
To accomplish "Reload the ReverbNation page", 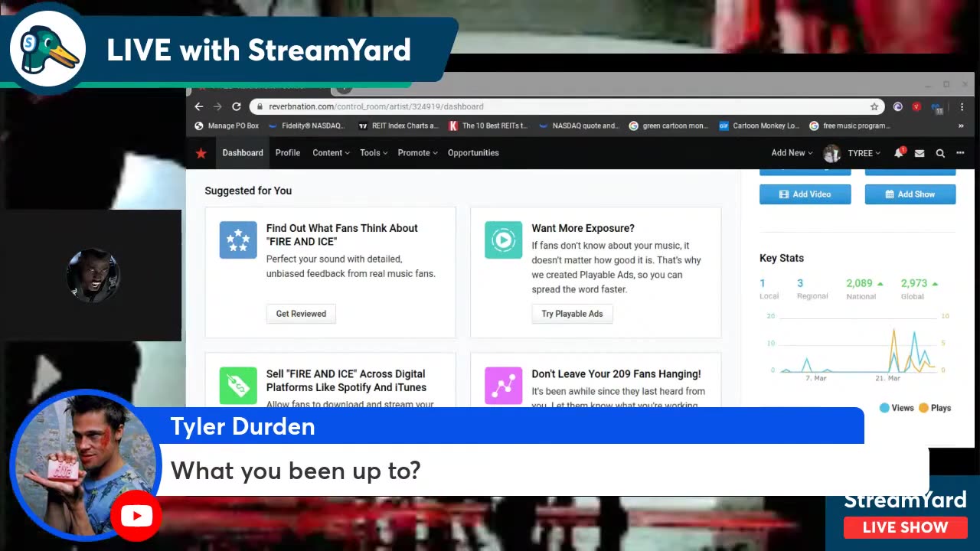I will [x=236, y=106].
